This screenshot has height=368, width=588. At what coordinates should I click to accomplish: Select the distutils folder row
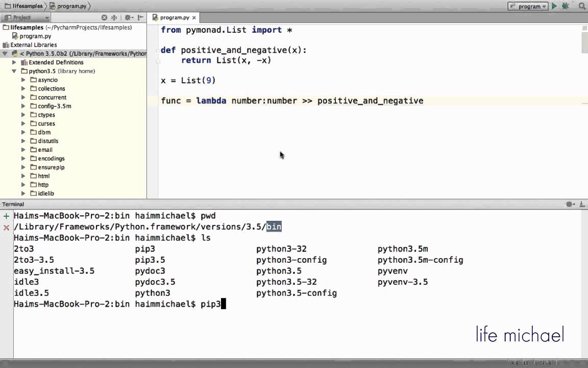pyautogui.click(x=73, y=141)
